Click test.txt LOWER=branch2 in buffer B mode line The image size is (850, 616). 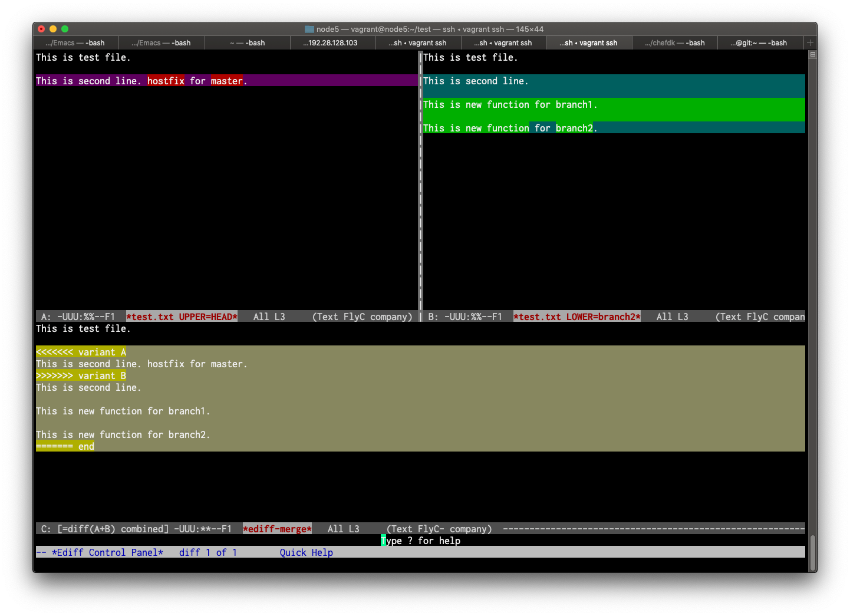[x=576, y=317]
